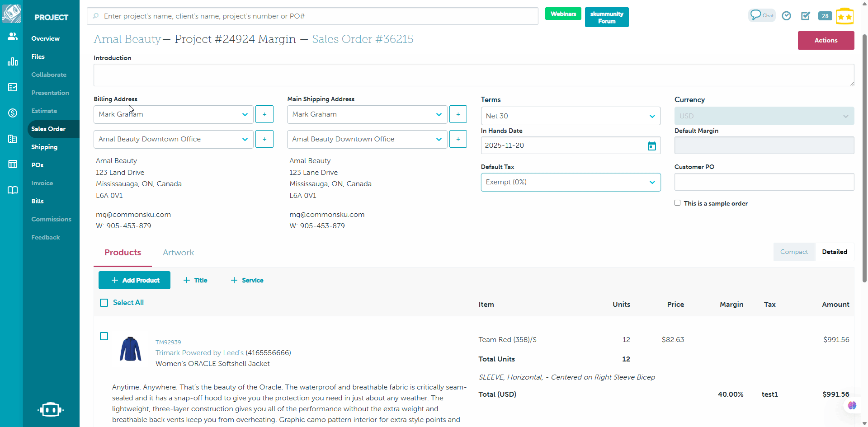
Task: Open Shipping in the project menu
Action: tap(44, 147)
